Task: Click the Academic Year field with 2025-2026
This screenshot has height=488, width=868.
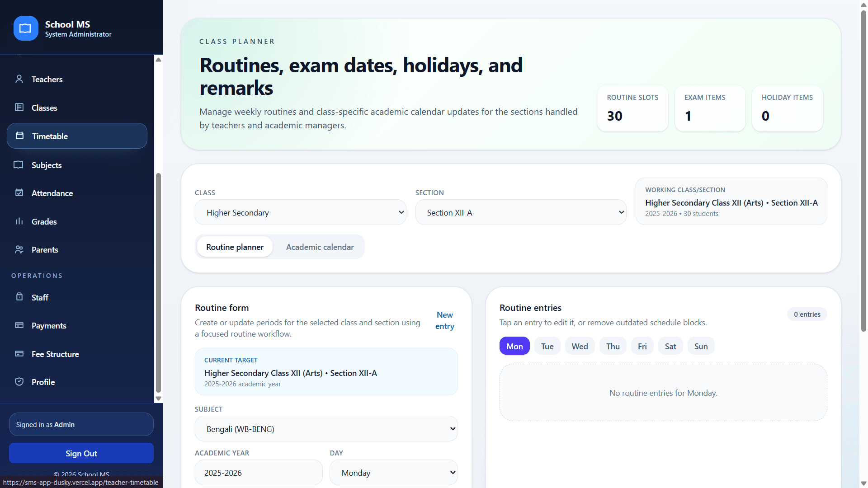Action: (x=259, y=473)
